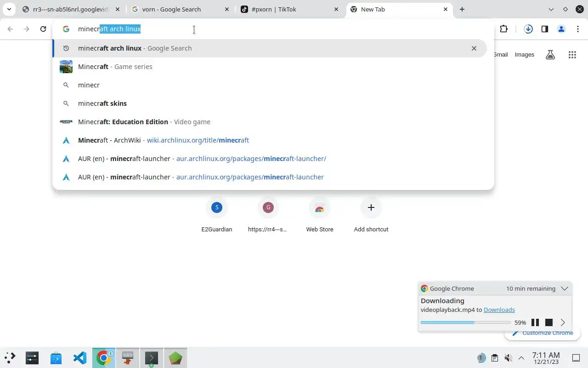Open the taskbar app next to Chrome
This screenshot has height=368, width=588.
coord(128,357)
